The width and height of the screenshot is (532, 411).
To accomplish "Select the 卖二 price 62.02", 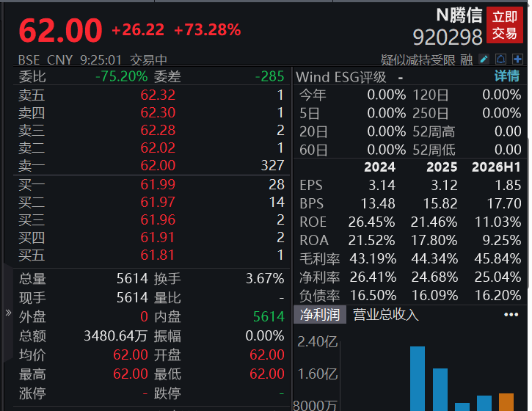I will [x=158, y=148].
